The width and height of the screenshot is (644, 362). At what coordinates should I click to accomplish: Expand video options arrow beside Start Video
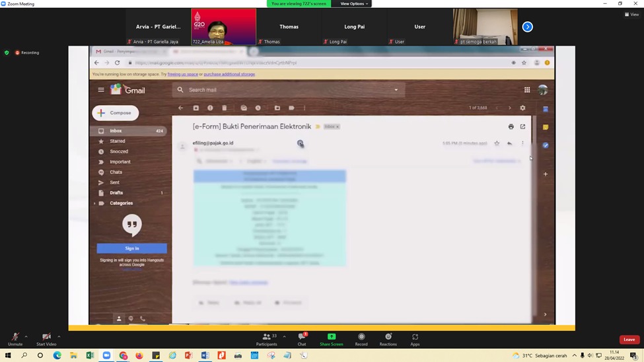(59, 336)
